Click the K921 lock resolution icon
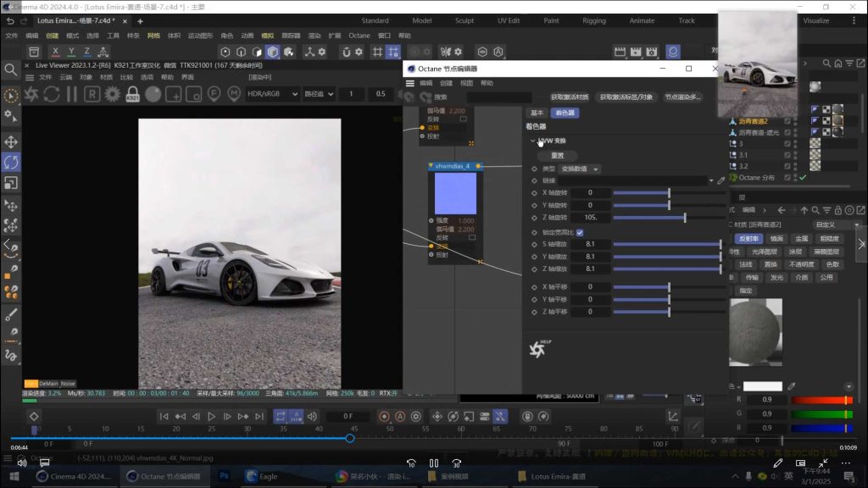The height and width of the screenshot is (488, 868). pos(132,94)
